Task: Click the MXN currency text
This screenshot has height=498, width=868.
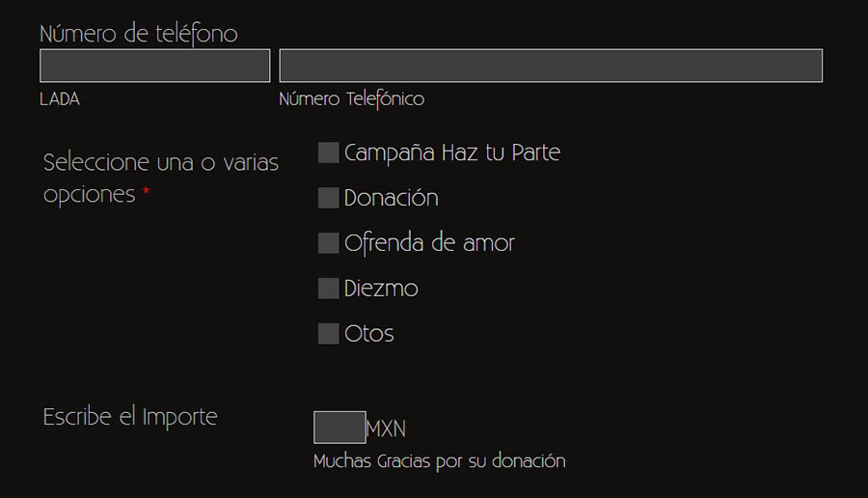Action: (386, 429)
